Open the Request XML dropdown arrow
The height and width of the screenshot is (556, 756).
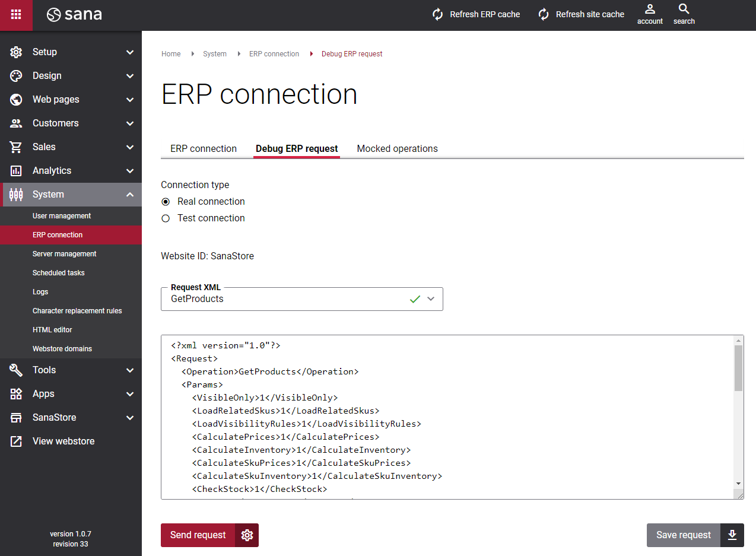point(431,299)
